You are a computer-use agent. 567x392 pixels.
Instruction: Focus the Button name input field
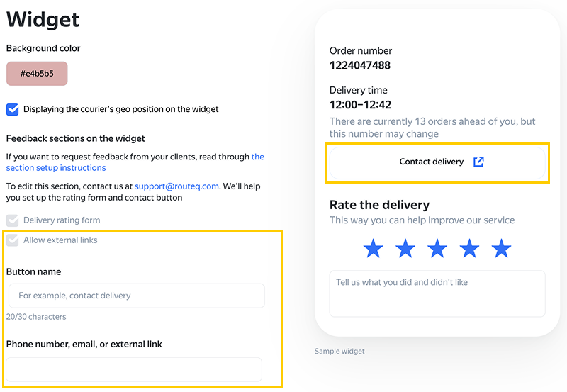(x=136, y=296)
